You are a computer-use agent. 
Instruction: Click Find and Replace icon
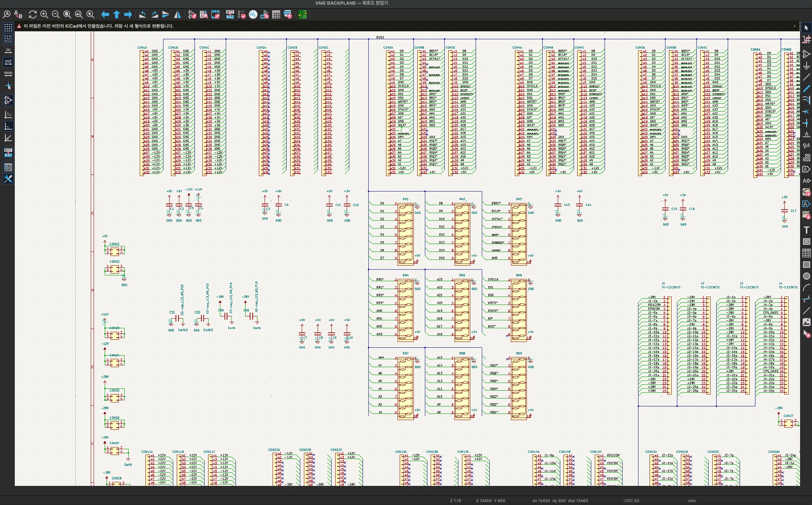(18, 14)
